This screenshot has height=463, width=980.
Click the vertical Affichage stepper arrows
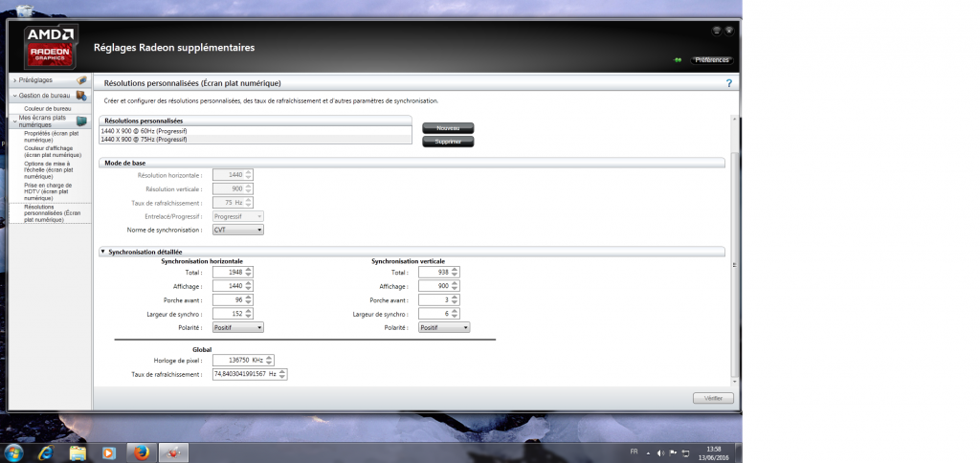coord(455,286)
